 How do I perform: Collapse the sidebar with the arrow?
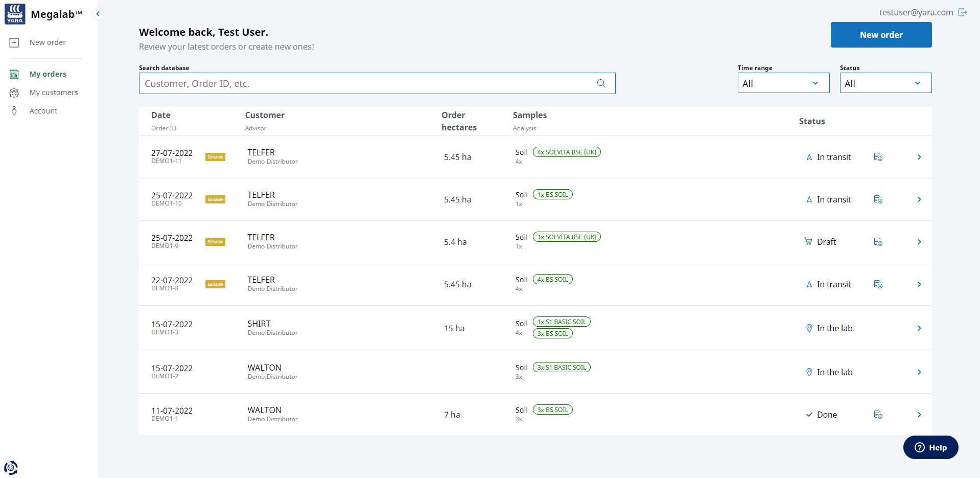pos(98,14)
